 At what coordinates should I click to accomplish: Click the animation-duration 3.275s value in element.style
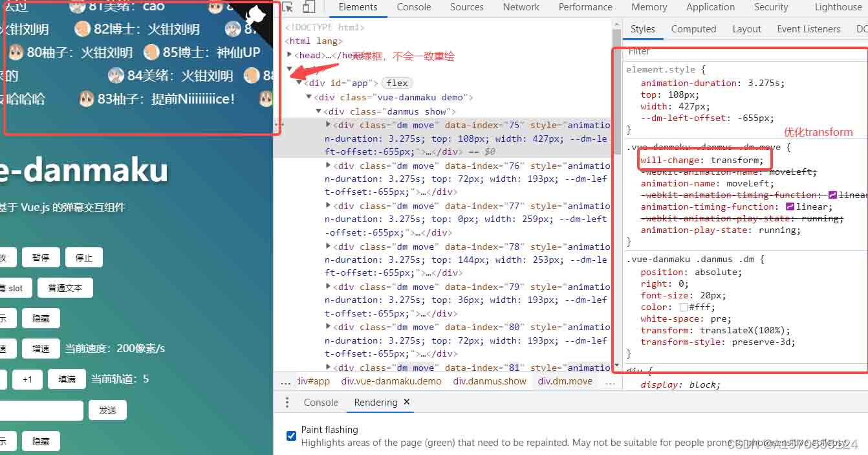764,83
